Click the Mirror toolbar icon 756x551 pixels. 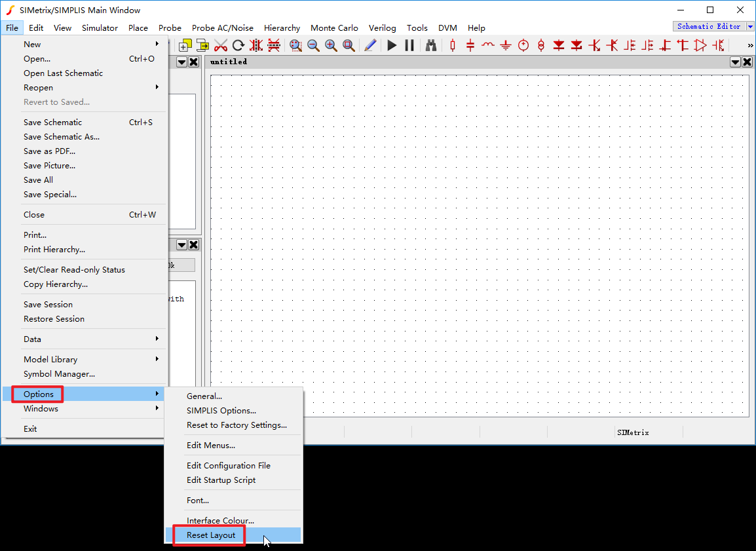[x=256, y=45]
